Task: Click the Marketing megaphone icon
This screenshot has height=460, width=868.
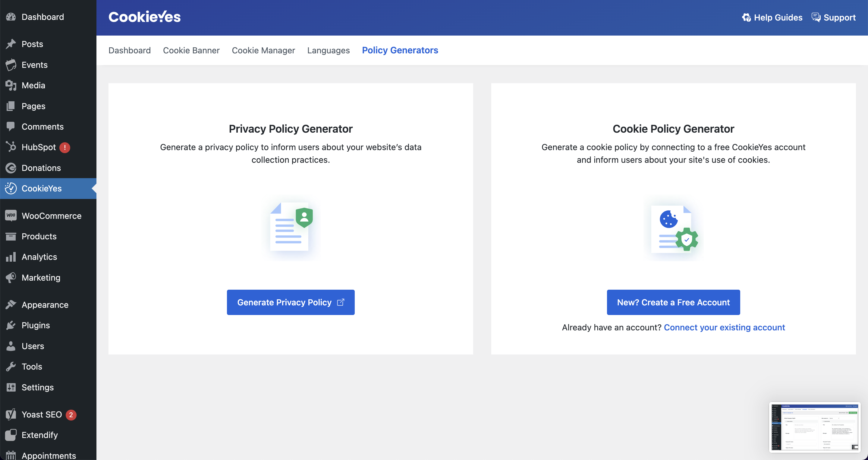Action: pos(11,277)
